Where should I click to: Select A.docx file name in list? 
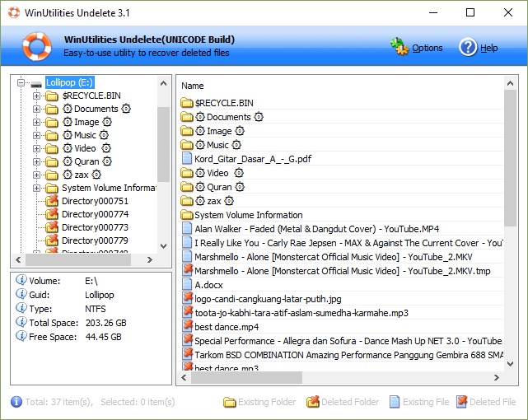[208, 285]
